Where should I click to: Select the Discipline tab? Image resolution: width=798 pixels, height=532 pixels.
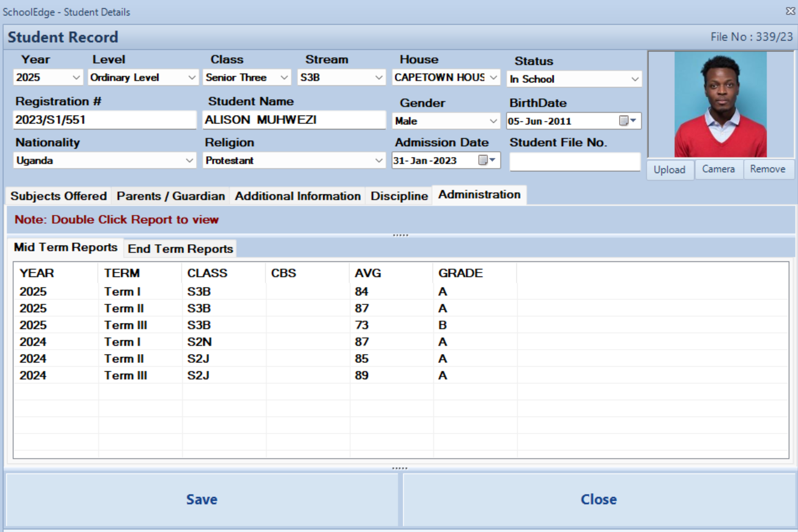pyautogui.click(x=399, y=196)
